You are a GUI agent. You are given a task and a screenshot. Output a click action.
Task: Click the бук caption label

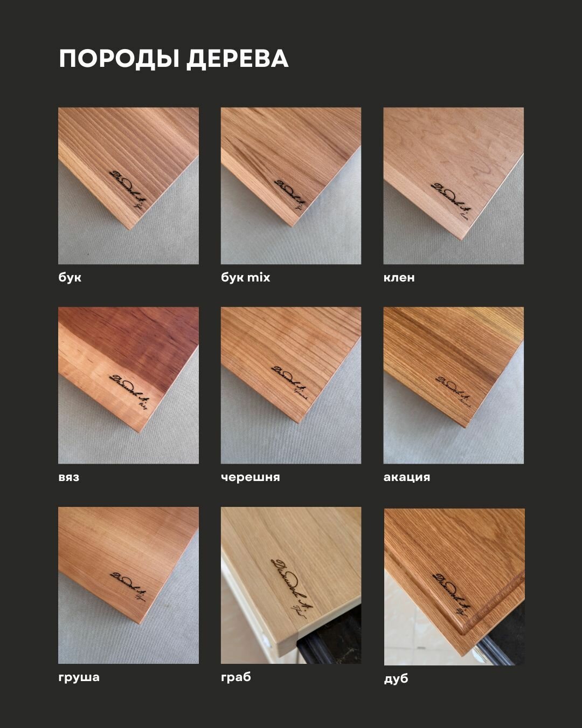[70, 278]
